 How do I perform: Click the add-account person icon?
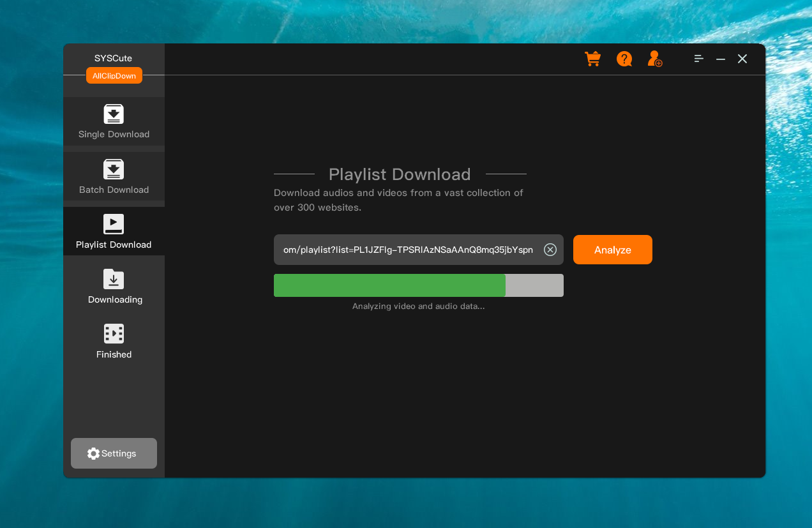point(654,58)
